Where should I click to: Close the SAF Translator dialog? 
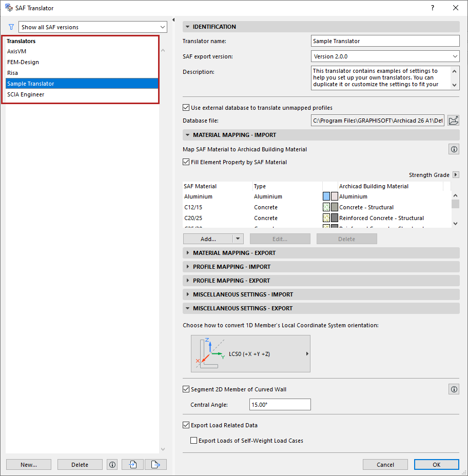(456, 8)
